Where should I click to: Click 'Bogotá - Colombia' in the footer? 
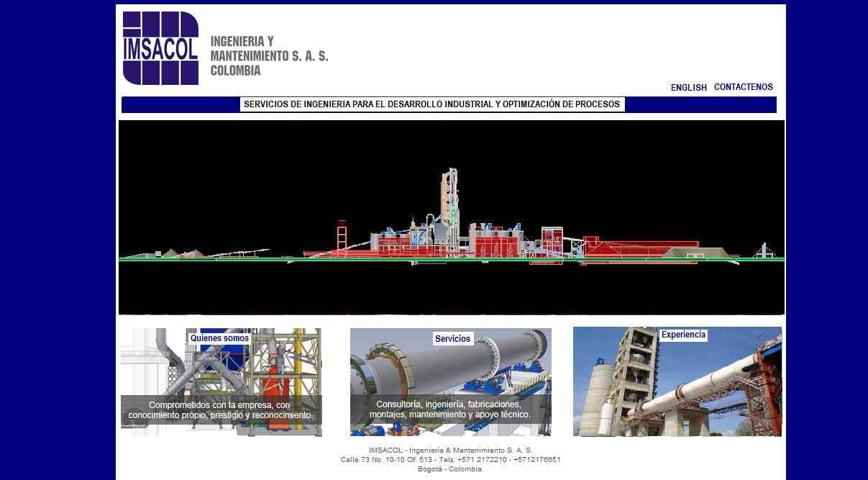(x=450, y=469)
